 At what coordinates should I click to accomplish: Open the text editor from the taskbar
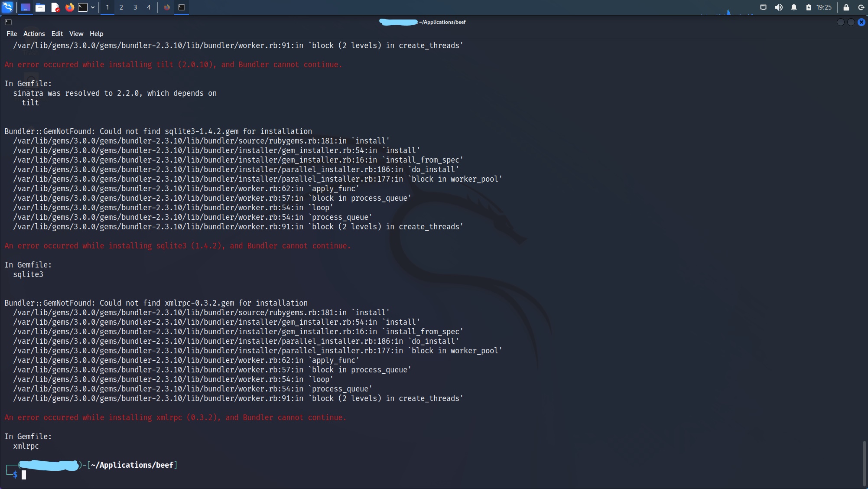point(55,7)
